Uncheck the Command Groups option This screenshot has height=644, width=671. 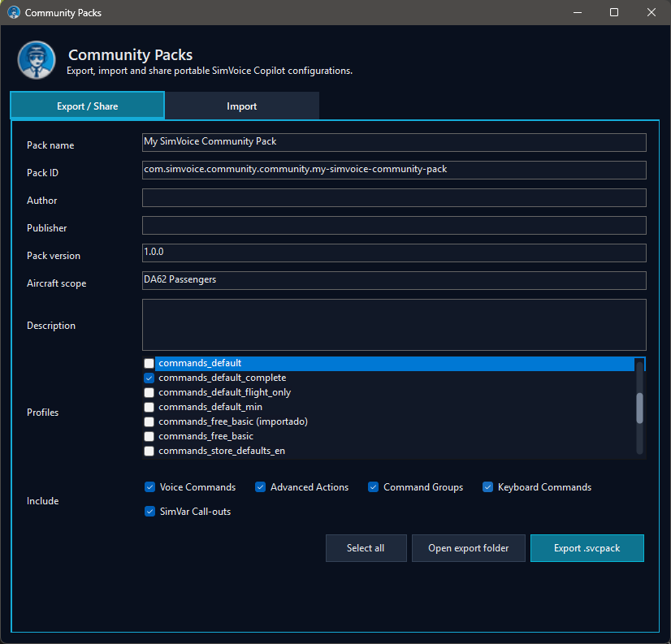pos(373,487)
